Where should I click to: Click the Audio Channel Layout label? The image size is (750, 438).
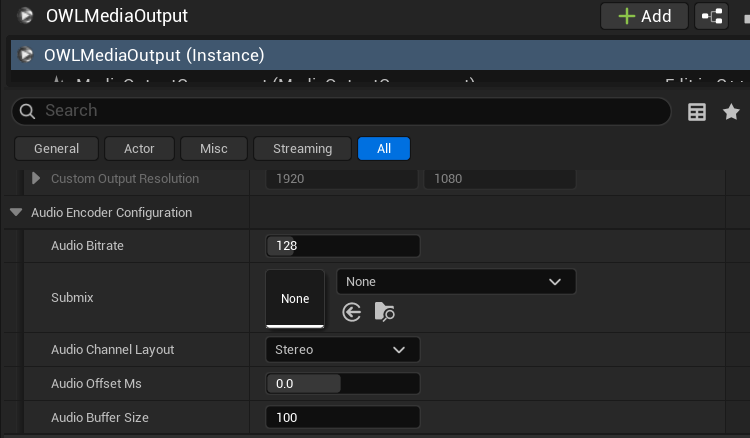112,350
